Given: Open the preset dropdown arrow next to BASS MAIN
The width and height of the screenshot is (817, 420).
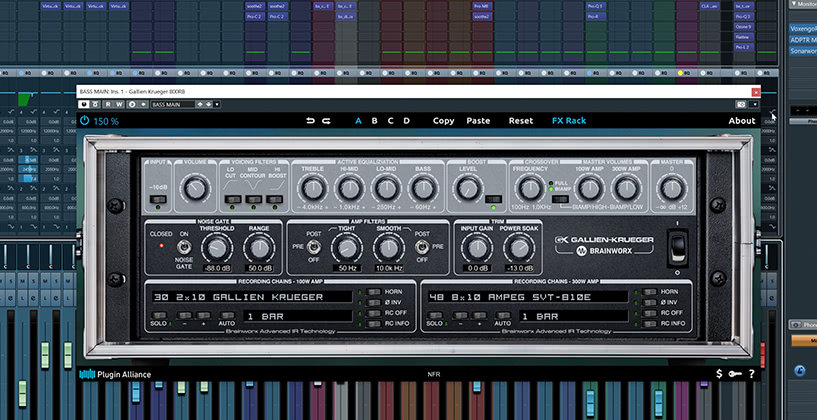Looking at the screenshot, I should pyautogui.click(x=217, y=104).
